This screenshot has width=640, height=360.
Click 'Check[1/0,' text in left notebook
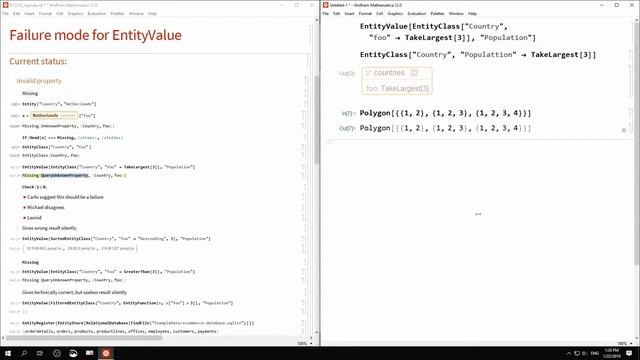[x=34, y=187]
